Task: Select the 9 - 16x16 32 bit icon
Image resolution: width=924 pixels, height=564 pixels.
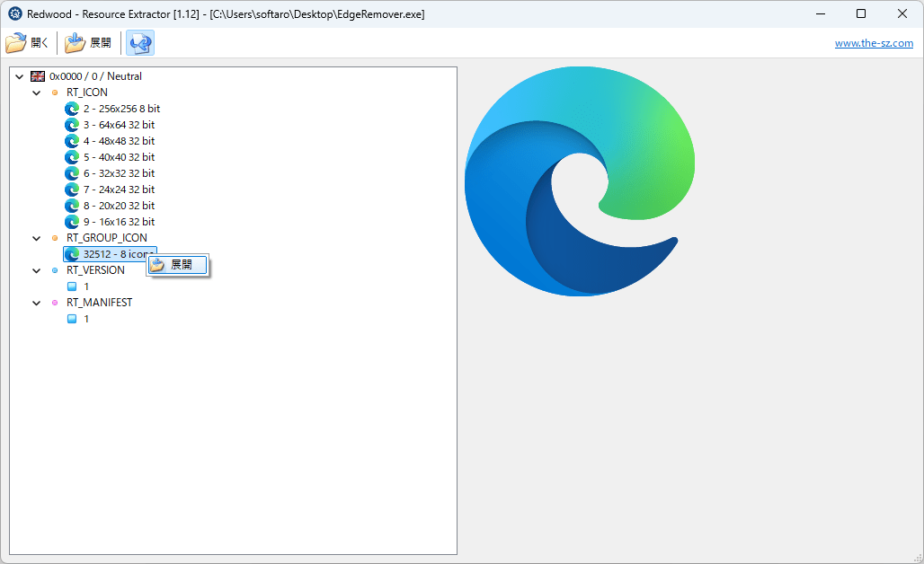Action: coord(111,222)
